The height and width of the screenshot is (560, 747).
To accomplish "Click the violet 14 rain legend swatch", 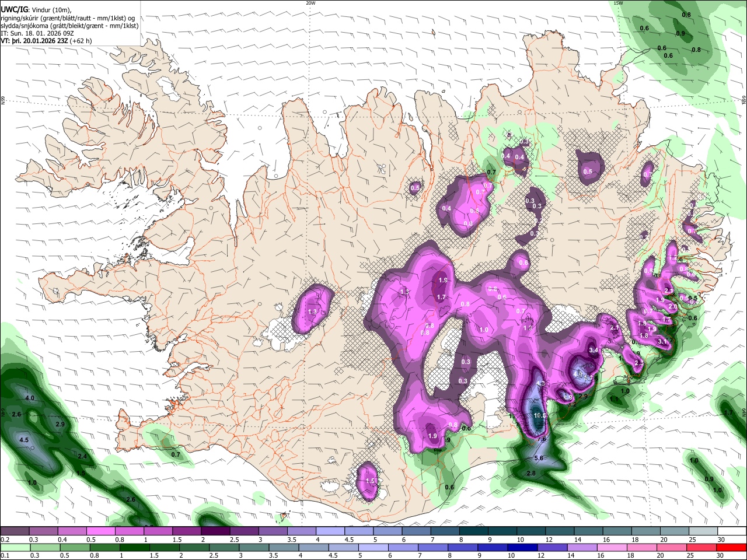I will pyautogui.click(x=582, y=547).
